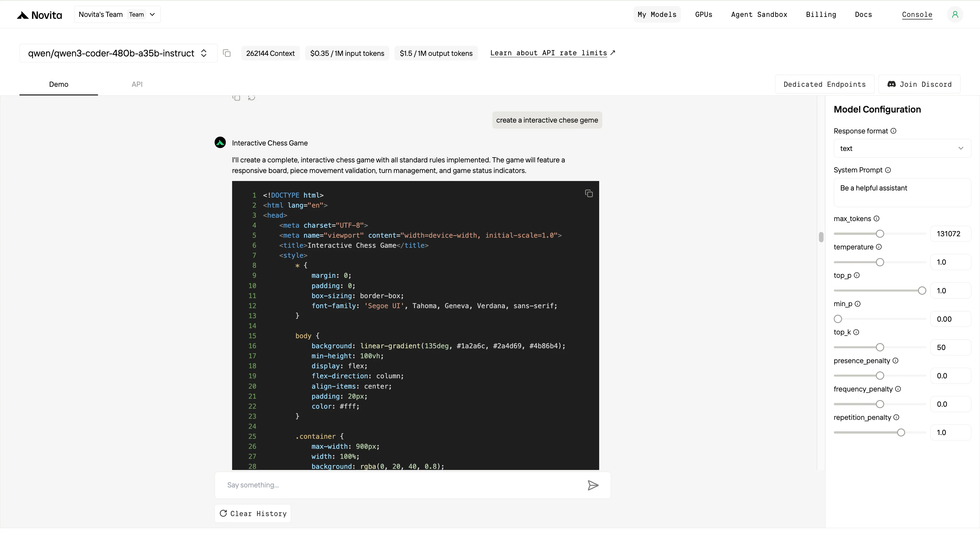The width and height of the screenshot is (980, 543).
Task: Edit the System Prompt text box
Action: point(902,193)
